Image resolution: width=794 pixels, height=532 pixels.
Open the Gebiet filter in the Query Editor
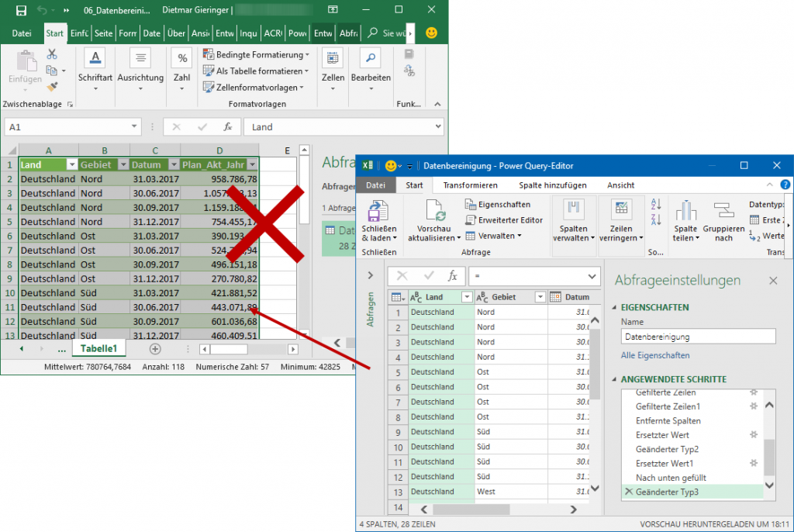[x=541, y=297]
